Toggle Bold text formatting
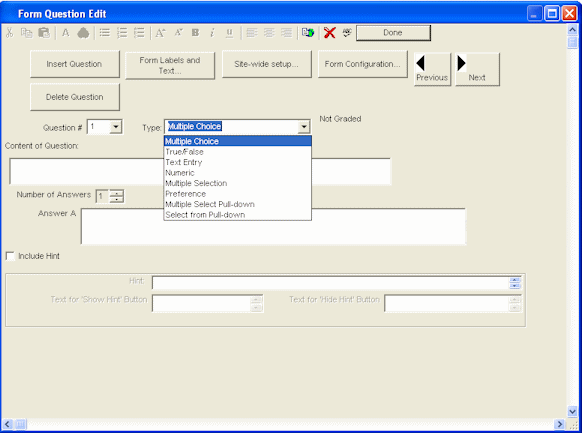 pyautogui.click(x=195, y=33)
